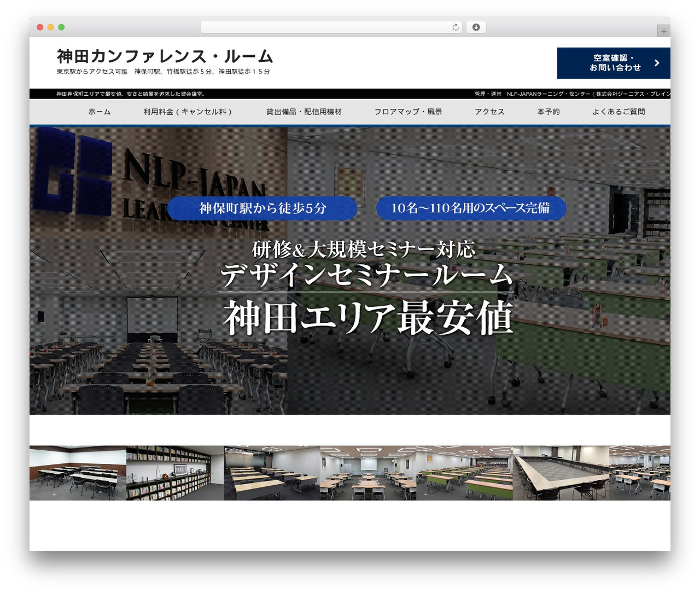Click the red close window dot

[x=40, y=27]
